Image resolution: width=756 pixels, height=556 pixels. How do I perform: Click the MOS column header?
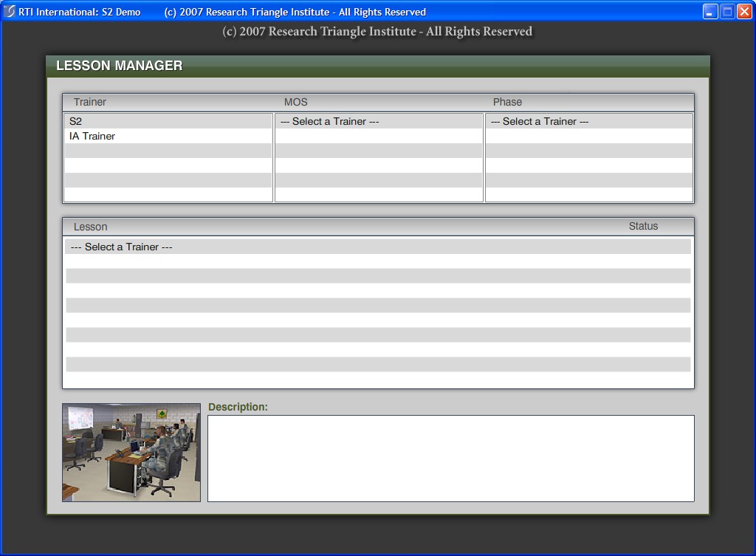pyautogui.click(x=295, y=102)
